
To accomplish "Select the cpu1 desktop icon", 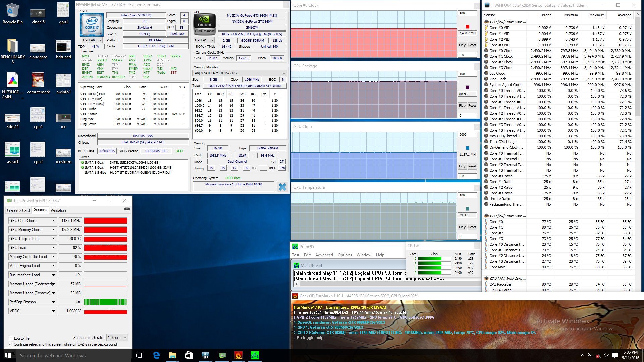I will pyautogui.click(x=38, y=118).
